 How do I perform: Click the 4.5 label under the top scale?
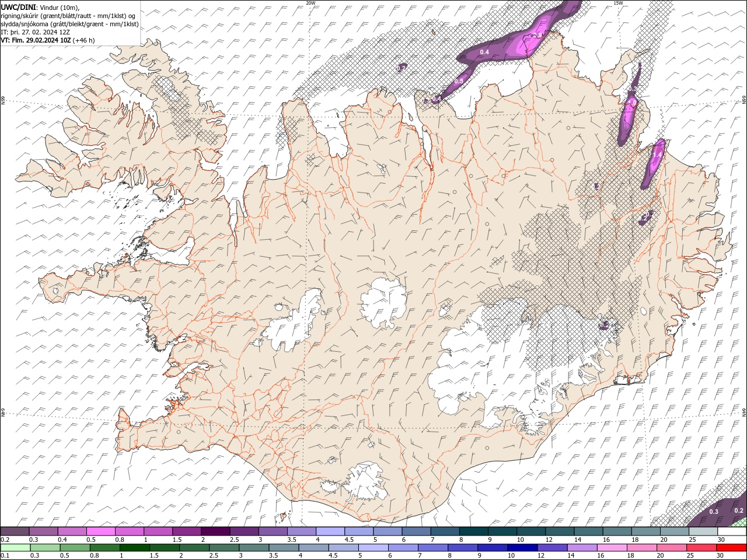pos(349,540)
